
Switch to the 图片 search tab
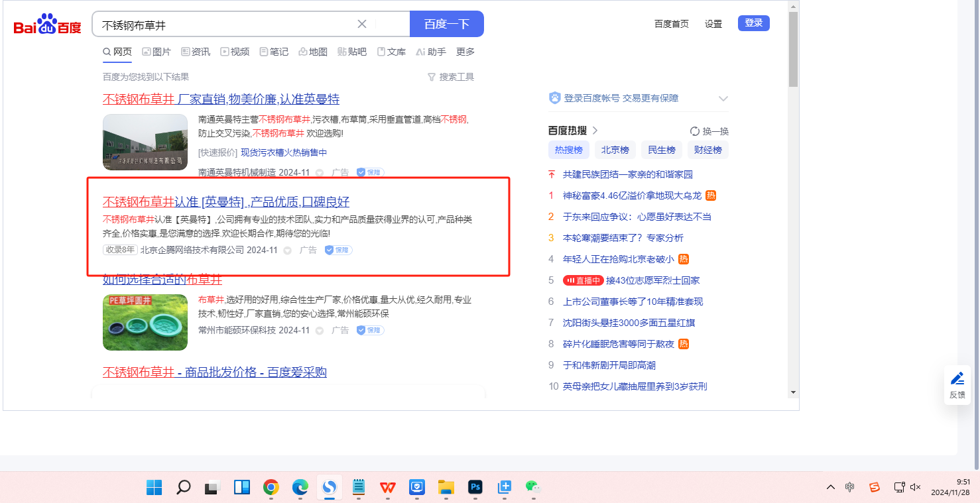[x=156, y=52]
